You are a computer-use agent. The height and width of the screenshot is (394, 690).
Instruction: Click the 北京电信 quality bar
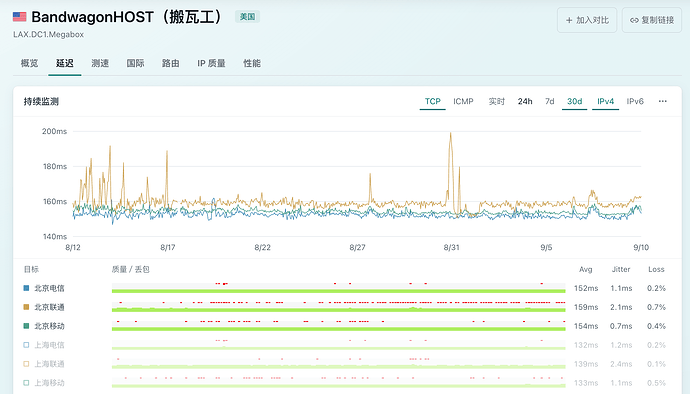coord(338,288)
